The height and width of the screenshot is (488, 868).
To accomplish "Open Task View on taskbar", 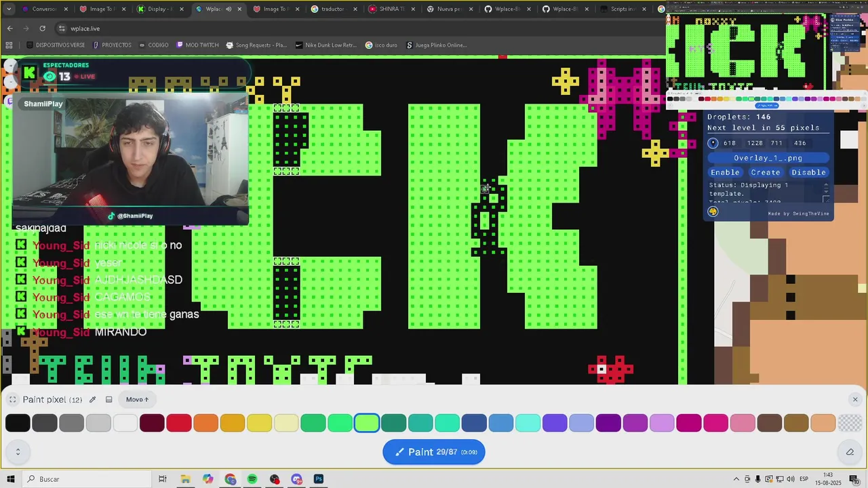I will pyautogui.click(x=163, y=479).
